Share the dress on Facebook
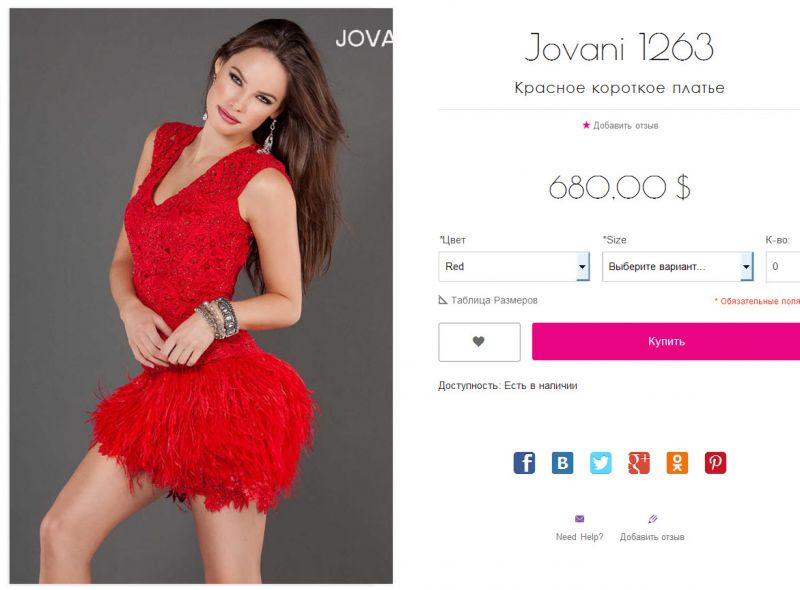This screenshot has width=800, height=590. [524, 463]
